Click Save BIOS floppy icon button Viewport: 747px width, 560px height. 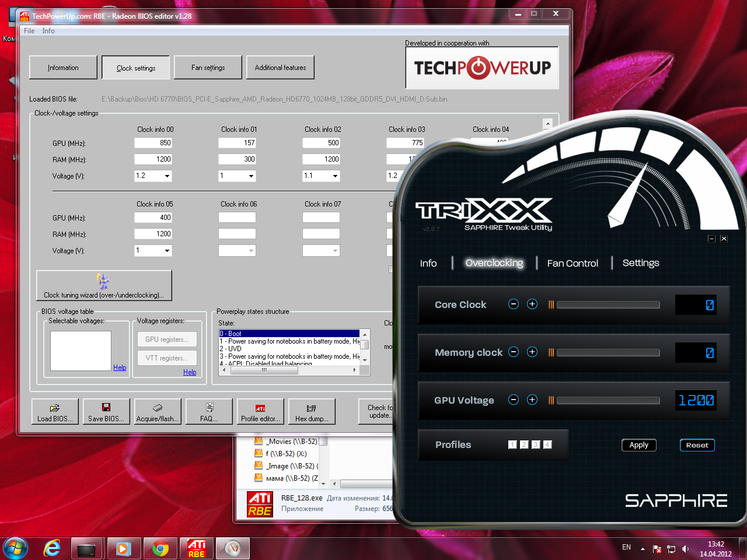106,411
